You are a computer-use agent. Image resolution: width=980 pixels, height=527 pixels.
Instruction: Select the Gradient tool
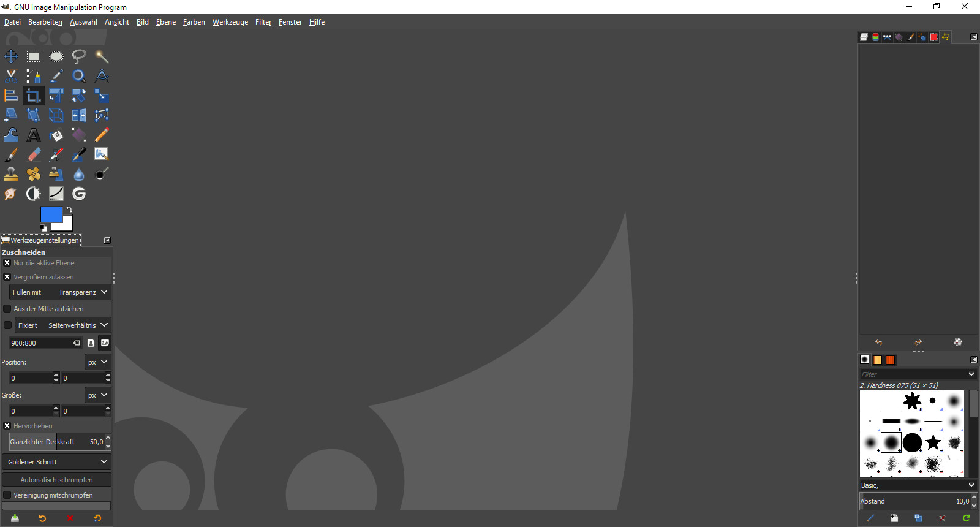79,135
